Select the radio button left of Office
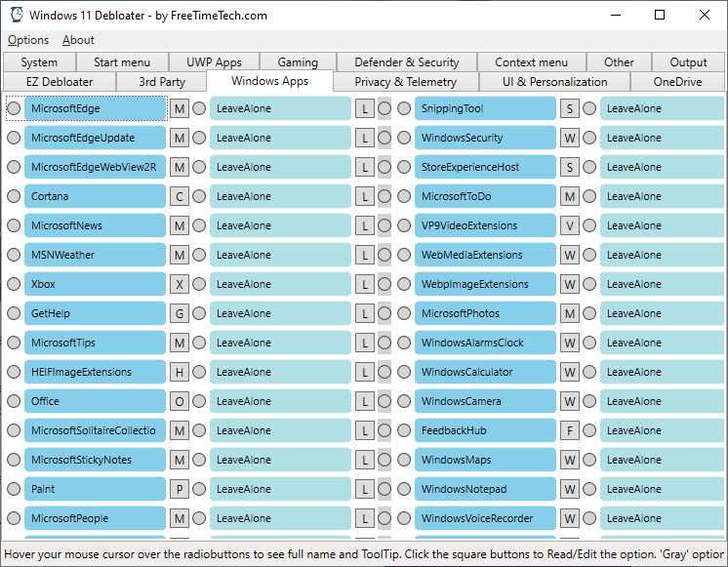 pyautogui.click(x=14, y=401)
